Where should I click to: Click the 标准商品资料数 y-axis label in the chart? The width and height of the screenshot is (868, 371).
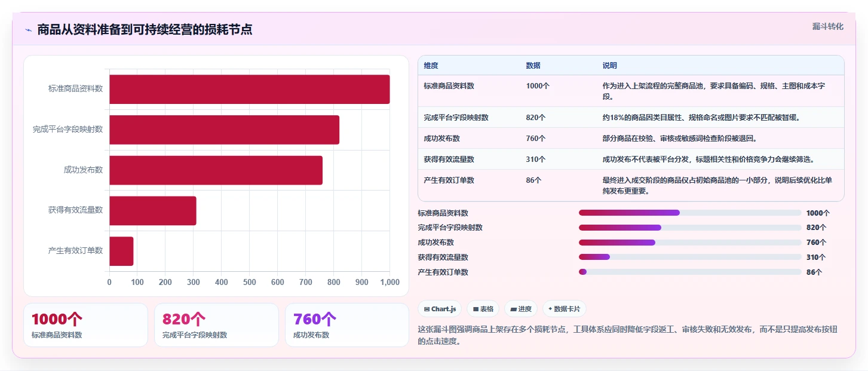tap(76, 89)
